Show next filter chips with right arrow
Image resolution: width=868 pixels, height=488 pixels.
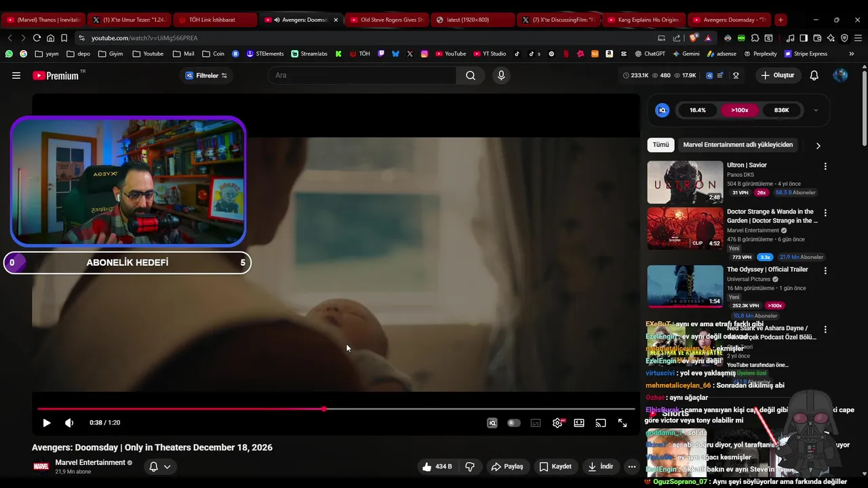(818, 145)
